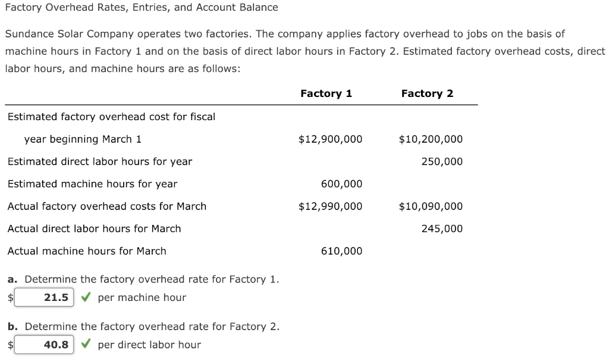609x364 pixels.
Task: Click the 245,000 actual direct labor hours
Action: pos(442,229)
